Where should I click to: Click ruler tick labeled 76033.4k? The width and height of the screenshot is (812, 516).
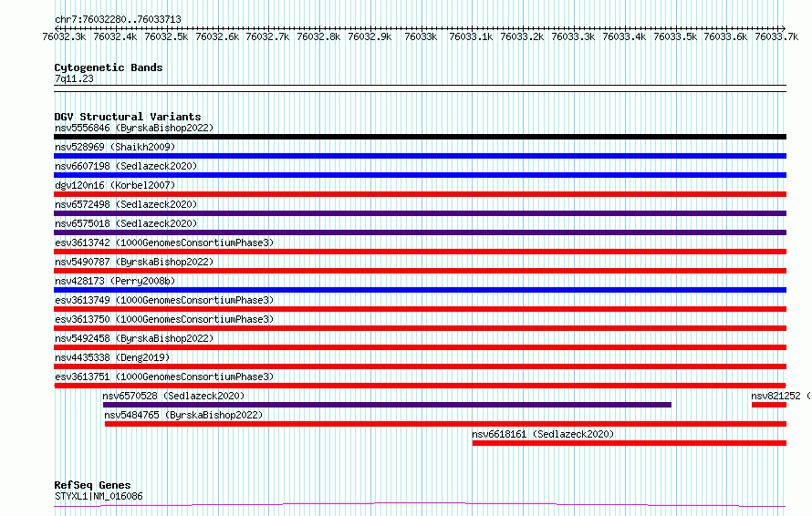click(624, 36)
